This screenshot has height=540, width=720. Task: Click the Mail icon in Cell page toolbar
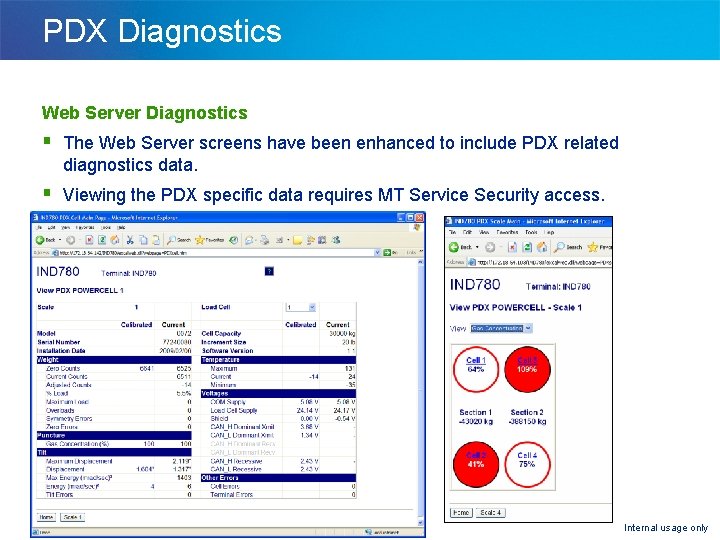point(250,240)
